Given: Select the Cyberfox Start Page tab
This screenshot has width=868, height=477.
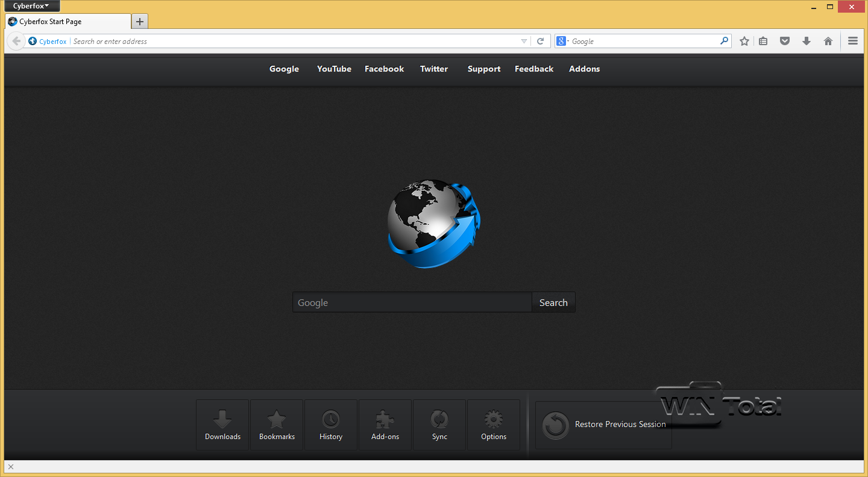Looking at the screenshot, I should click(68, 22).
